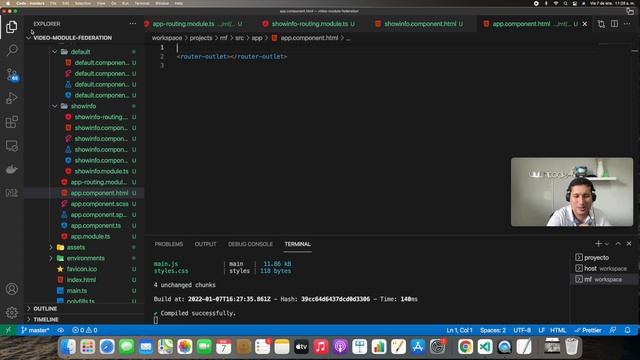Click the feedback icon in status bar

(x=613, y=330)
